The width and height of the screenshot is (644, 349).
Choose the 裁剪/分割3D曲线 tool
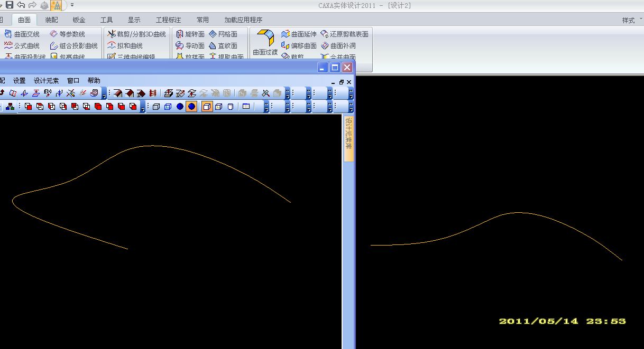point(136,34)
